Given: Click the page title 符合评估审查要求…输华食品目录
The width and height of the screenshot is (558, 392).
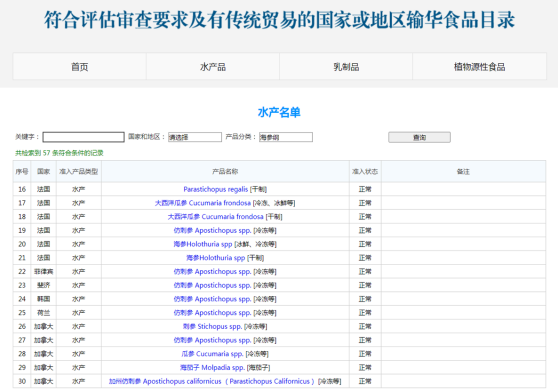Looking at the screenshot, I should pyautogui.click(x=279, y=20).
